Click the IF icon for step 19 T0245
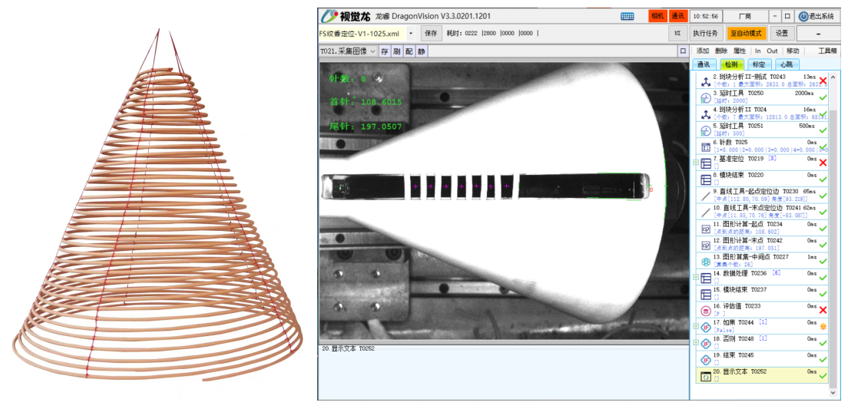This screenshot has height=410, width=851. coord(706,360)
